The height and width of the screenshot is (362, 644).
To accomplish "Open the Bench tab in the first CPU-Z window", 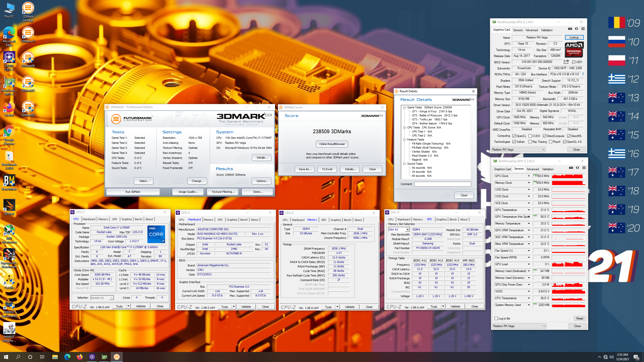I will [138, 219].
